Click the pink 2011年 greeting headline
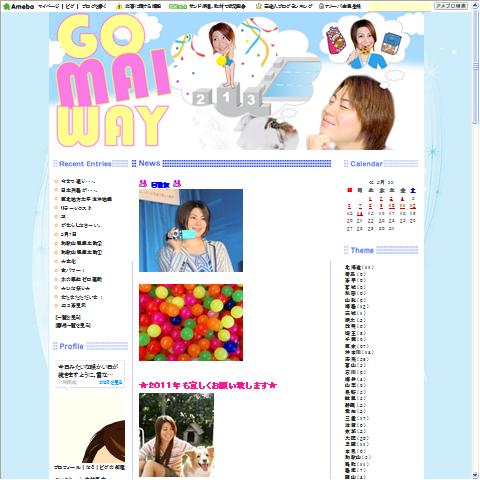This screenshot has width=480, height=480. [208, 386]
